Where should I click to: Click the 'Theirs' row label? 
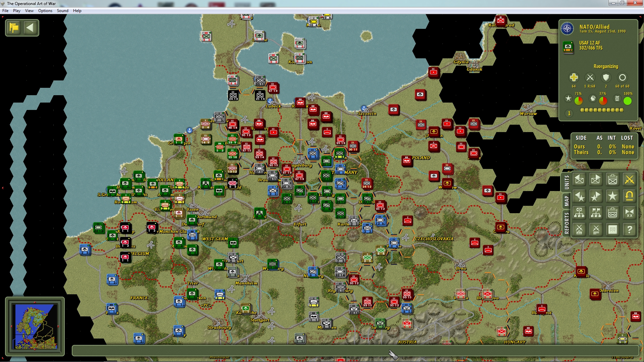581,152
